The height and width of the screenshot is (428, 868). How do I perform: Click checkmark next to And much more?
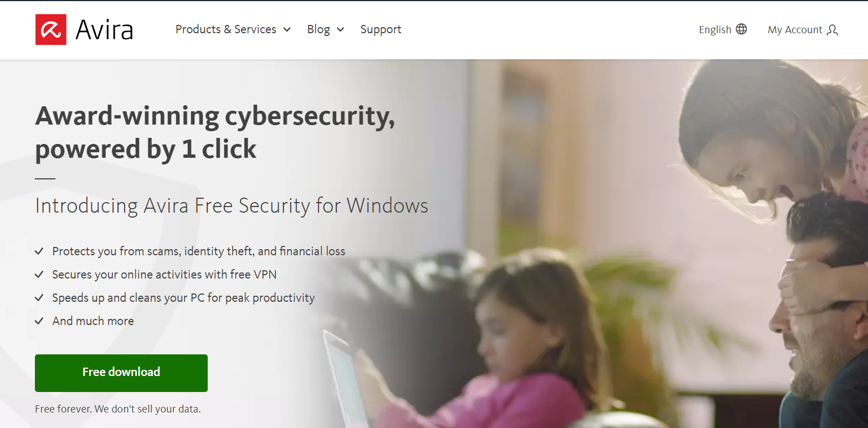pos(39,321)
